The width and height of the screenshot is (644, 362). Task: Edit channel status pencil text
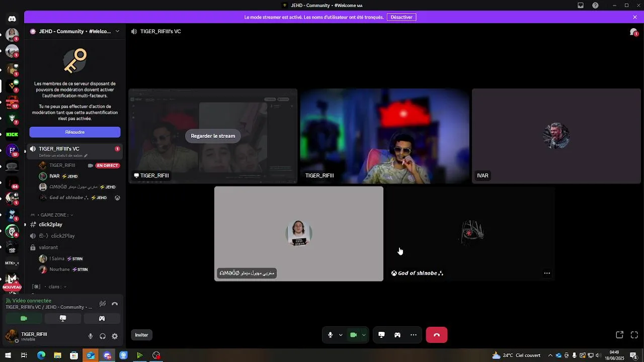tap(63, 156)
